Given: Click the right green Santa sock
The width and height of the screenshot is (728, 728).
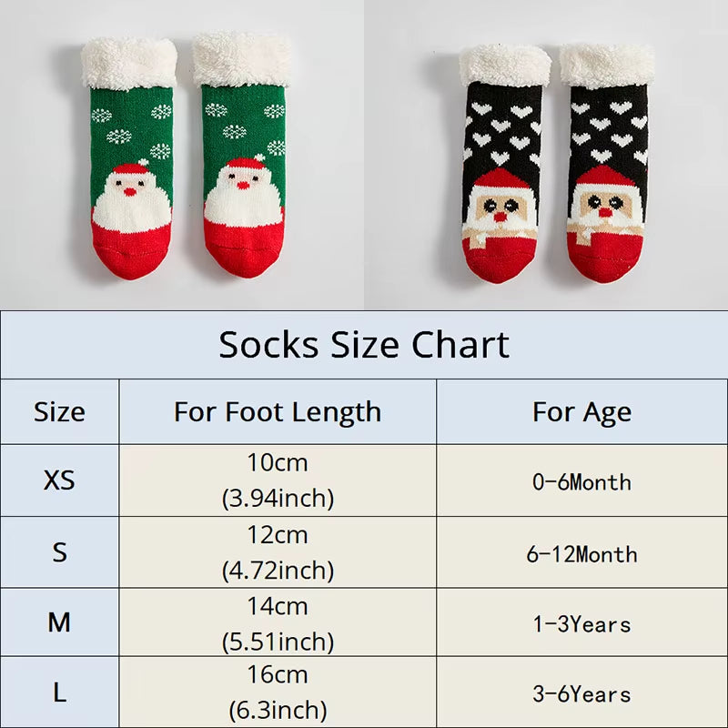Looking at the screenshot, I should (240, 164).
